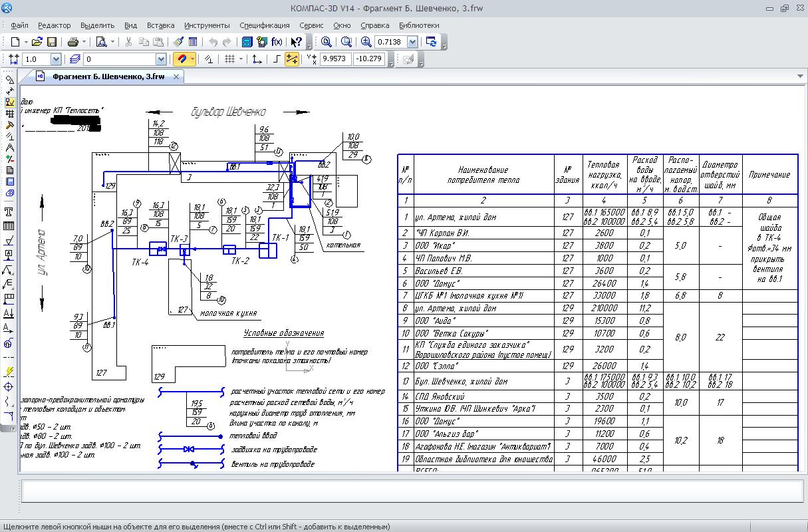Toggle orthogonal drawing mode
This screenshot has width=808, height=532.
tap(277, 59)
